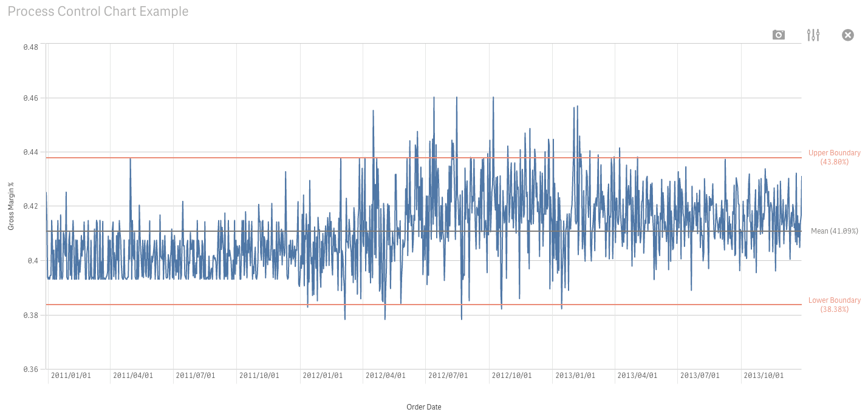Collapse the fullscreen chart view
Viewport: 868px width, 415px height.
[x=847, y=35]
